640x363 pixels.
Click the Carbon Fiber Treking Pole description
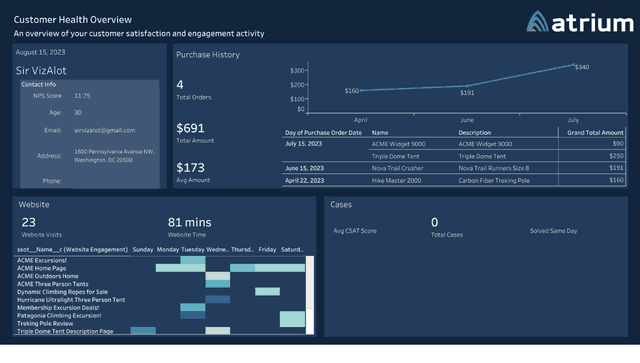(x=494, y=180)
